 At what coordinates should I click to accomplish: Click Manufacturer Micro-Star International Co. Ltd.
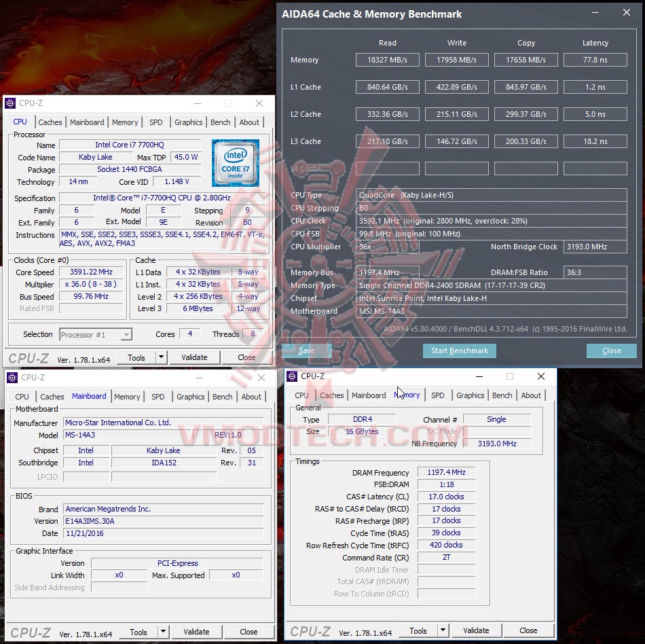[x=164, y=423]
